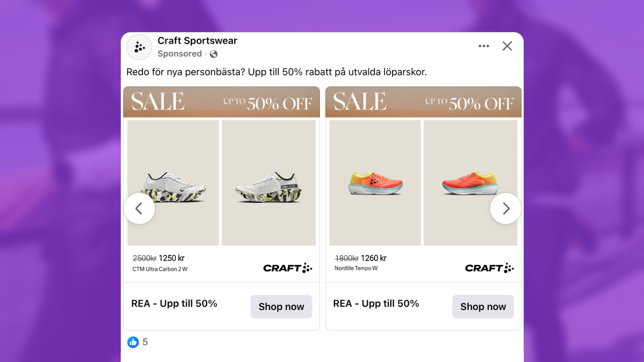Close the sponsored post with the X
Screen dimensions: 644x362
click(x=507, y=46)
